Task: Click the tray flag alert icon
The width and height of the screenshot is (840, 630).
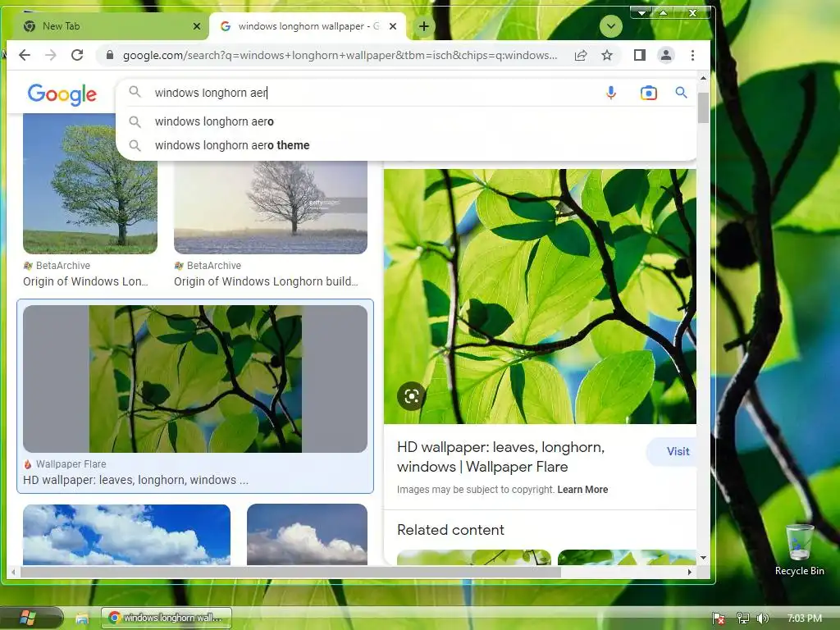Action: click(x=718, y=619)
